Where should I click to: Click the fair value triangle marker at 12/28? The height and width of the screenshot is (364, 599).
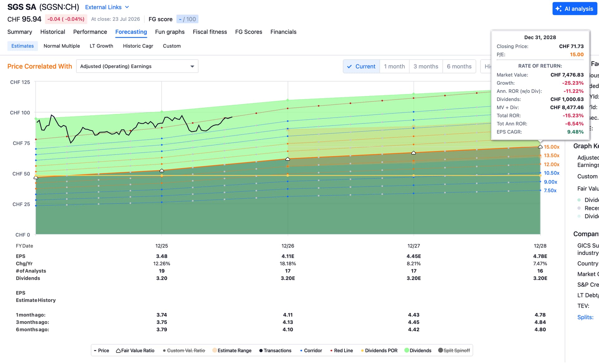coord(540,146)
